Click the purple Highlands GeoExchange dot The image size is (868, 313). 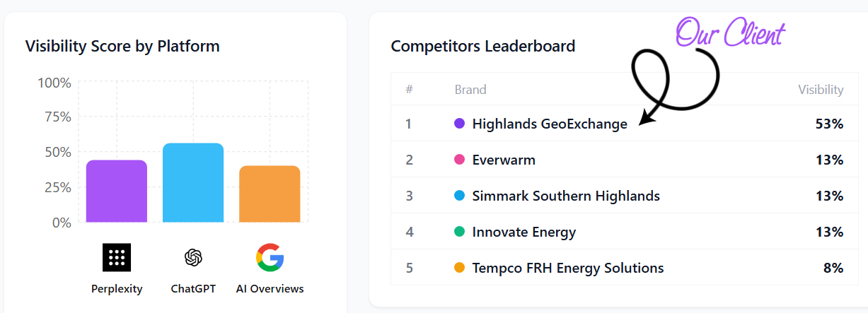click(459, 124)
